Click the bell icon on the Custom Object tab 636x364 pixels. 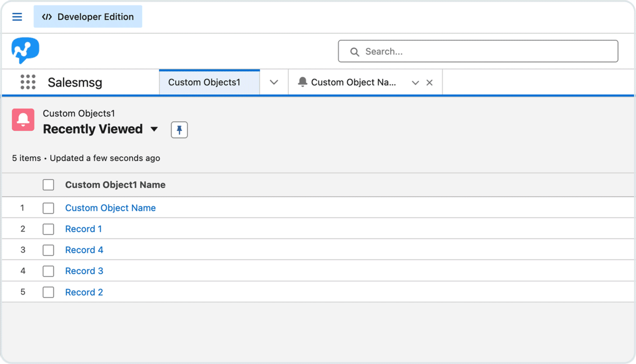(x=302, y=82)
